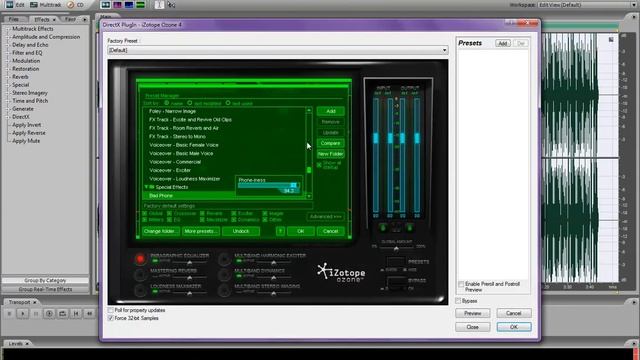Click Add button in Preset Manager

(x=331, y=111)
